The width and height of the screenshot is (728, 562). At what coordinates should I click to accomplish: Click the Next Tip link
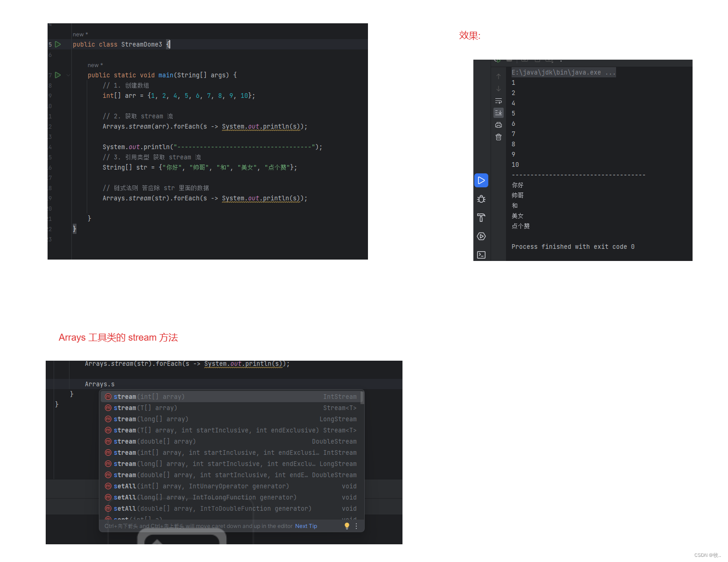306,526
